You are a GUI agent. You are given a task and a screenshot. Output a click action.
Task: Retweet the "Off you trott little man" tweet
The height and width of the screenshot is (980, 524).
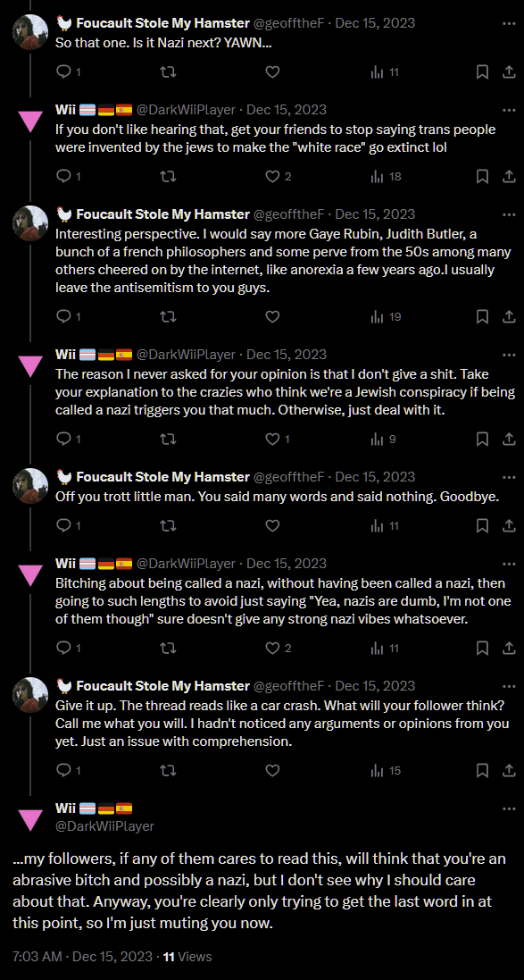tap(168, 525)
